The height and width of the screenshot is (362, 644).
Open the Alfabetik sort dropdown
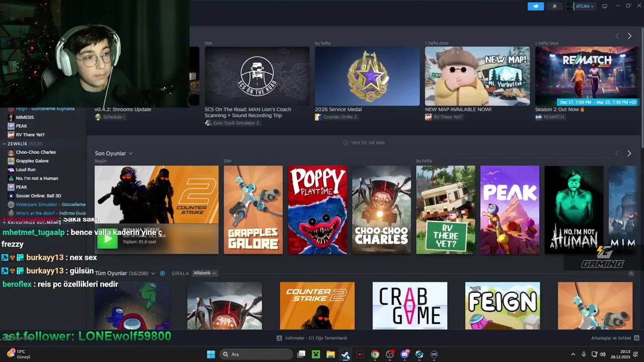pyautogui.click(x=205, y=273)
